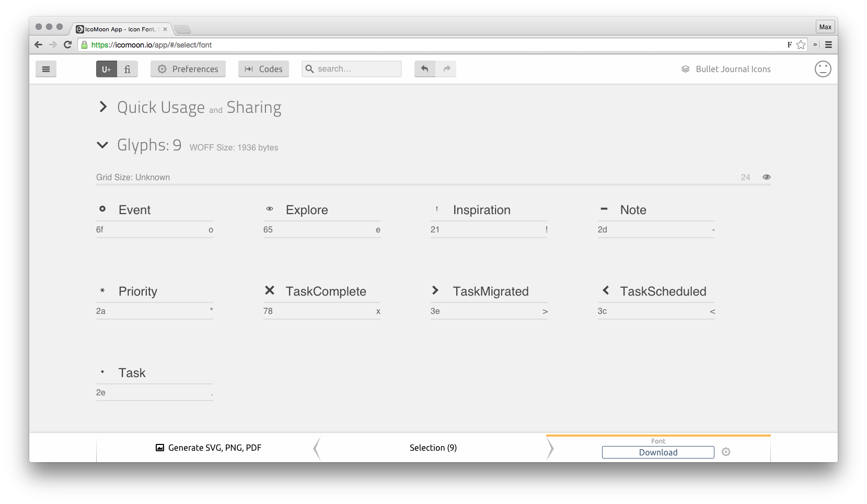Click the grid size value 24
The image size is (867, 504).
tap(746, 178)
